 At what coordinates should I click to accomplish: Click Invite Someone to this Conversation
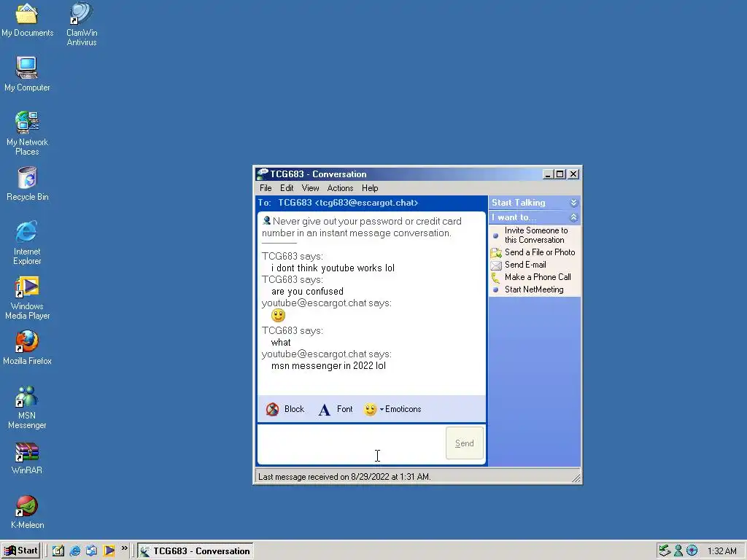coord(531,236)
